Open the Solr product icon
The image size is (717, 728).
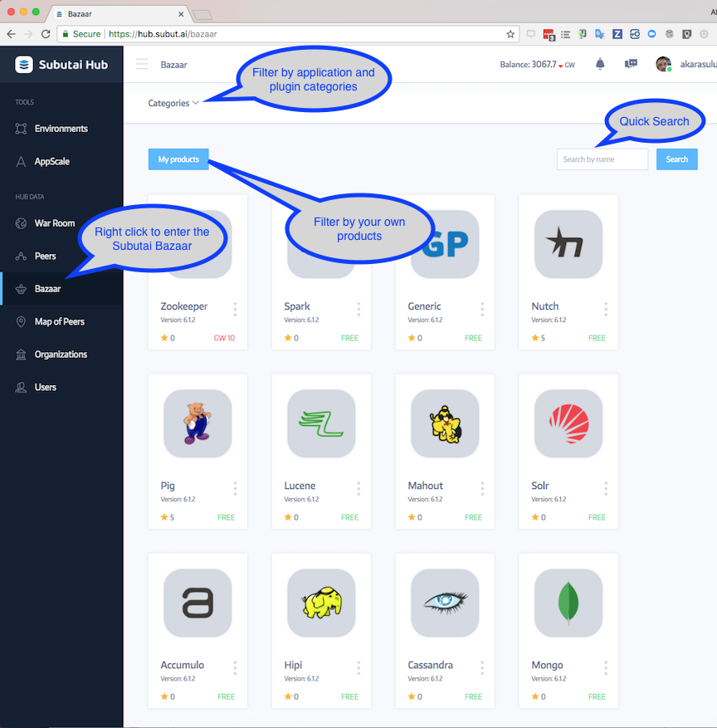coord(568,423)
